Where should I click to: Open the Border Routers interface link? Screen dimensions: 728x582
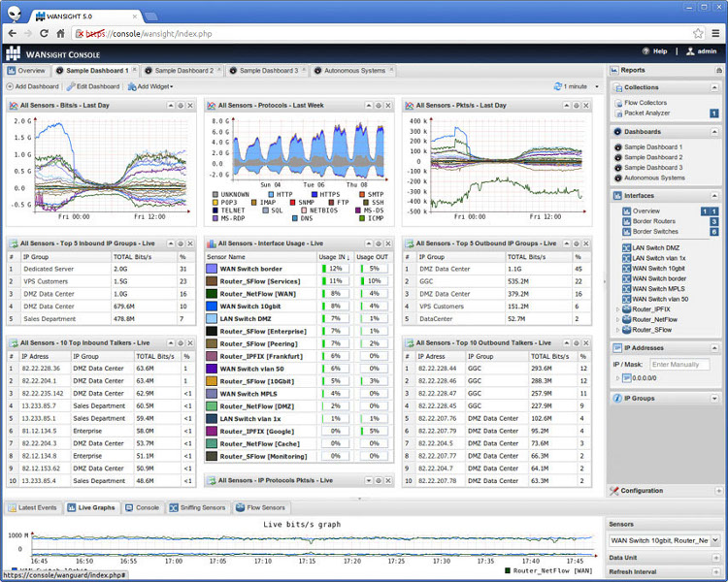(x=653, y=221)
